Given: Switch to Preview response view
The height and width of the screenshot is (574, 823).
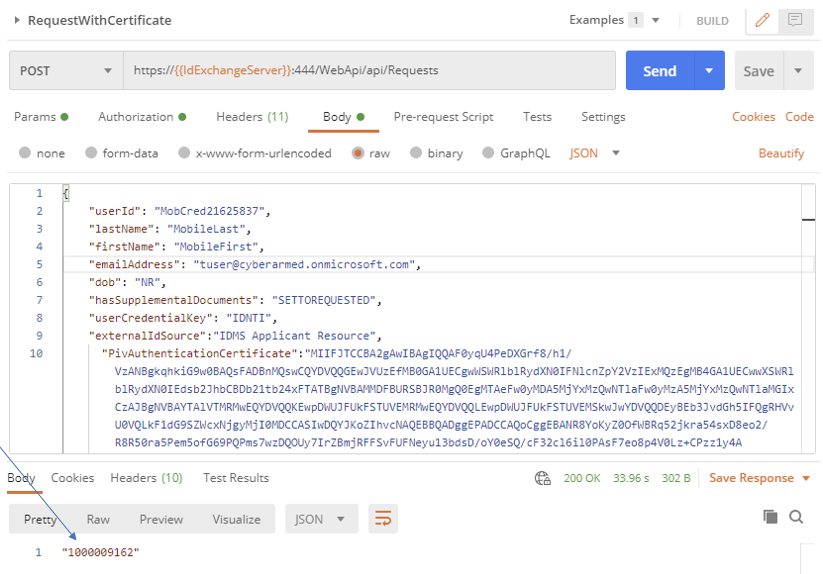Looking at the screenshot, I should [x=161, y=519].
